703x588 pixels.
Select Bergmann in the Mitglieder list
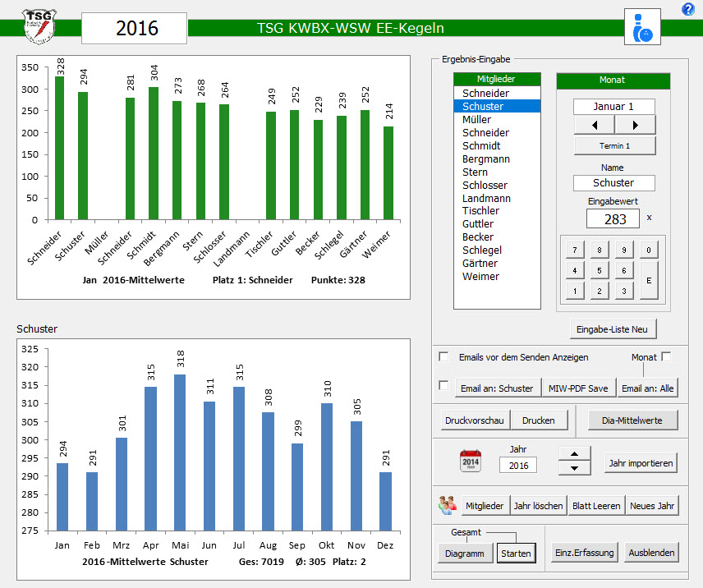[x=486, y=158]
